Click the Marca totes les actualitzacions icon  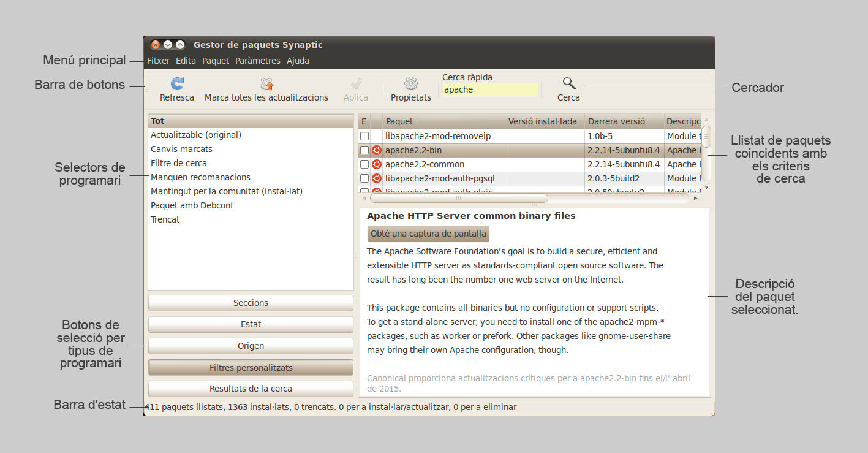point(266,84)
